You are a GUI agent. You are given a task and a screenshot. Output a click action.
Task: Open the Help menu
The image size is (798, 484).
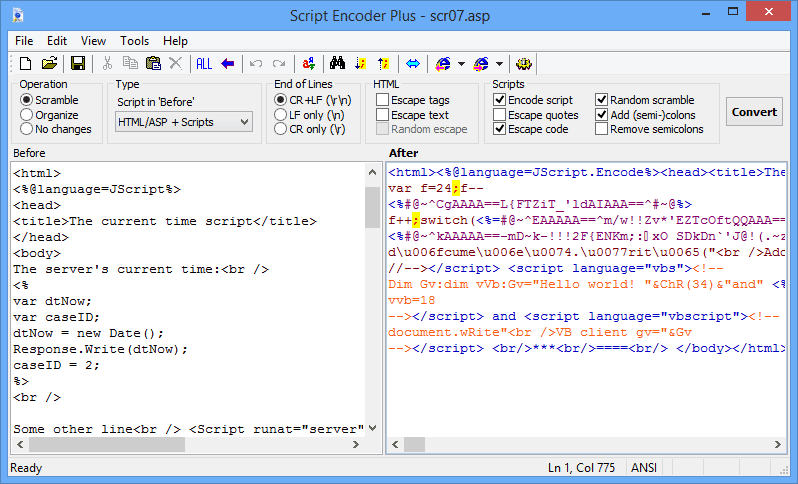coord(176,41)
